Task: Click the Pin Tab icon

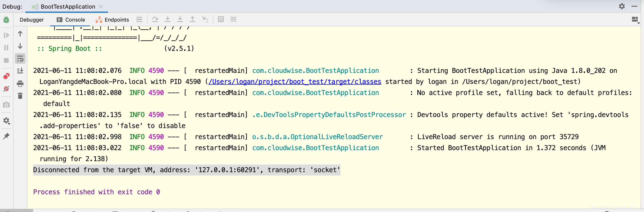Action: tap(6, 136)
